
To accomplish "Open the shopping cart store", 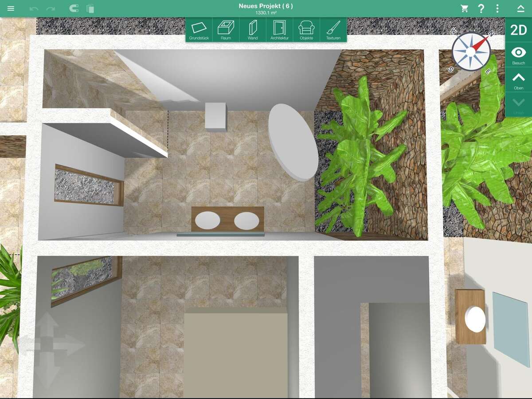I will click(x=464, y=8).
